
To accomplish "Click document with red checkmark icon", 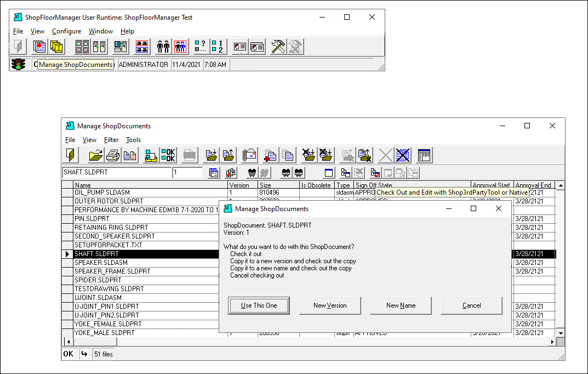I will [x=375, y=173].
